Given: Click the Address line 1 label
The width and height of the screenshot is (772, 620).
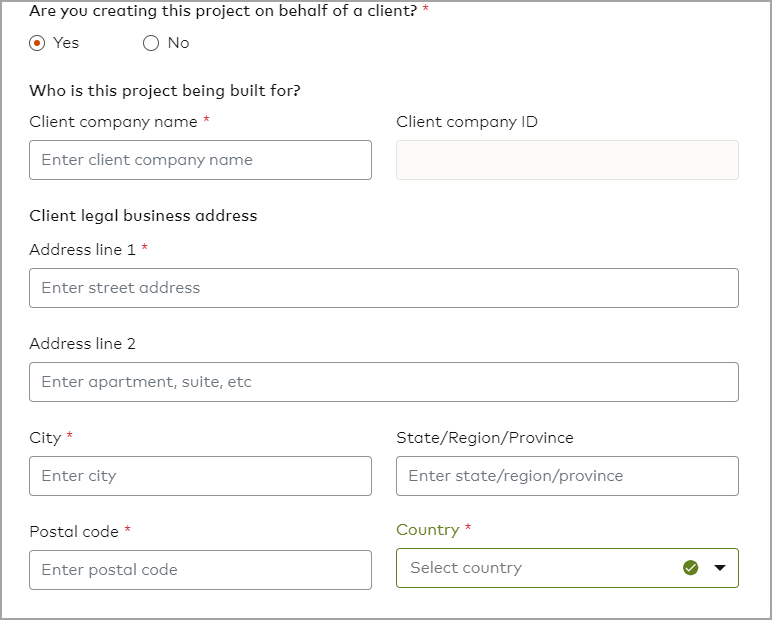Looking at the screenshot, I should point(82,250).
